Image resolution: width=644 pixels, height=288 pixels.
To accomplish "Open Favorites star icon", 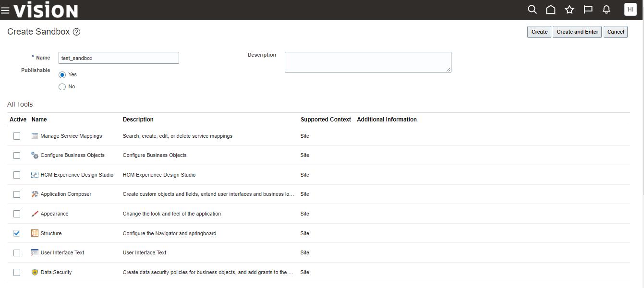I will point(570,10).
